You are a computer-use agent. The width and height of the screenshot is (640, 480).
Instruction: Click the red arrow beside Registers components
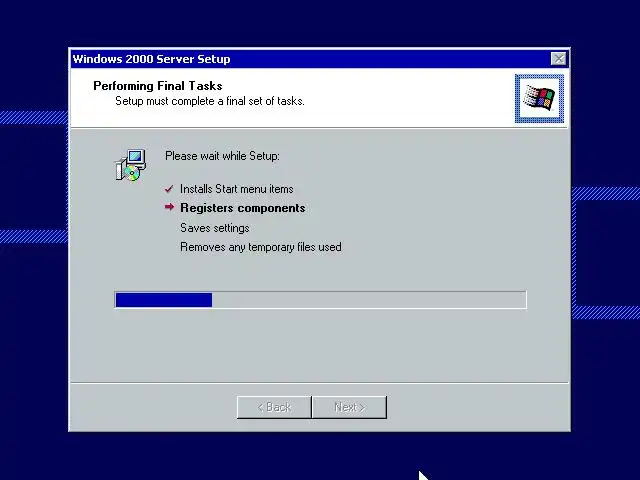pyautogui.click(x=169, y=207)
